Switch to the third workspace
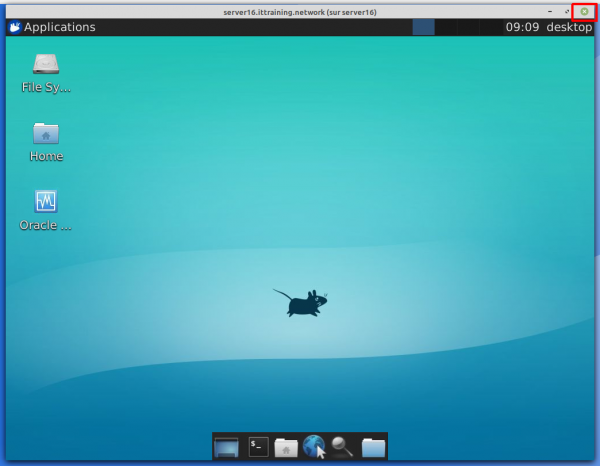The image size is (600, 466). pyautogui.click(x=468, y=27)
